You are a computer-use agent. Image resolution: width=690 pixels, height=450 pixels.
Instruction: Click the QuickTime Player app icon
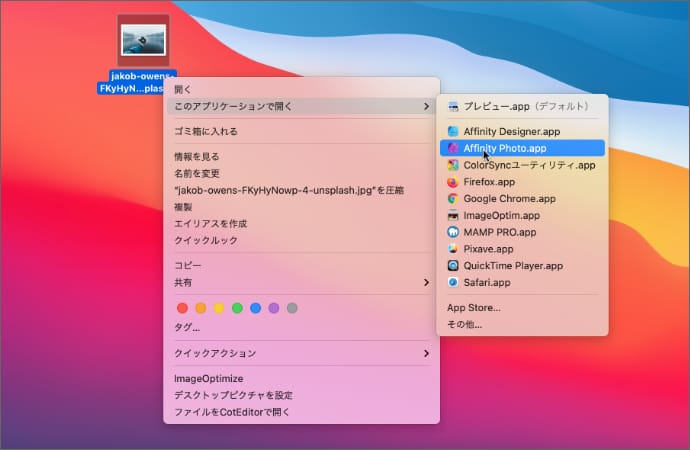click(453, 266)
